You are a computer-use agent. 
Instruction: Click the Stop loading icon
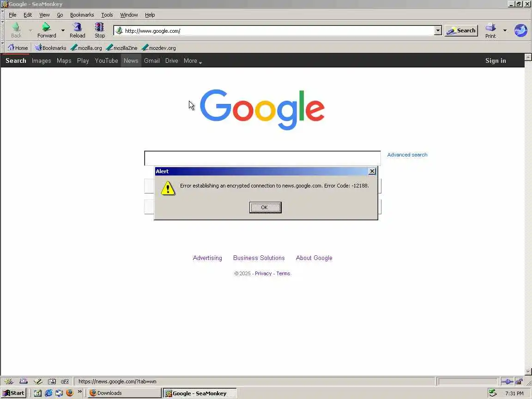coord(99,27)
